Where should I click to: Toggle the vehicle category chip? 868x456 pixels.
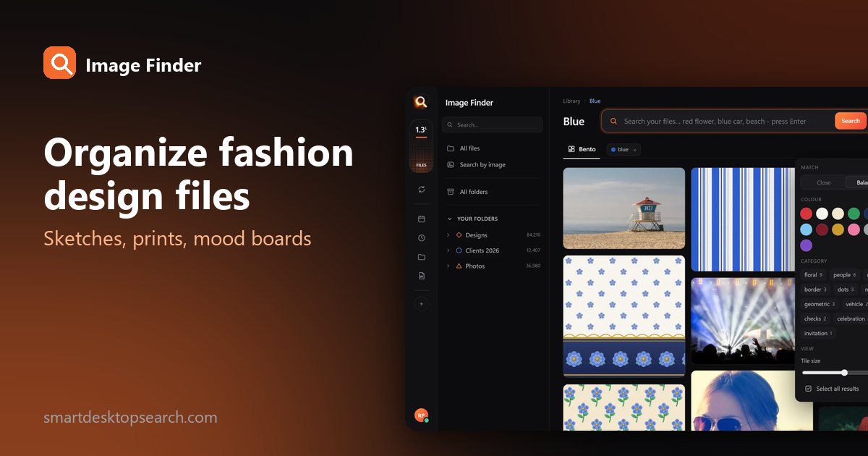856,304
